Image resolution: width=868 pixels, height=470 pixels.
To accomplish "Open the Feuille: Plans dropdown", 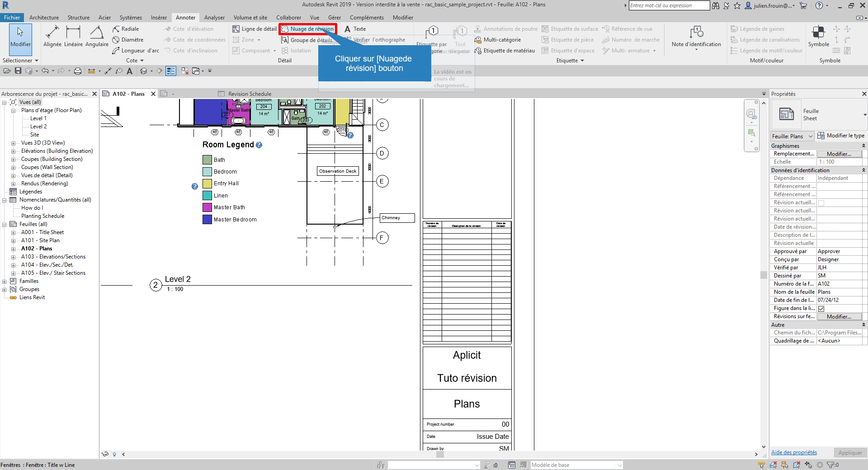I will (793, 136).
